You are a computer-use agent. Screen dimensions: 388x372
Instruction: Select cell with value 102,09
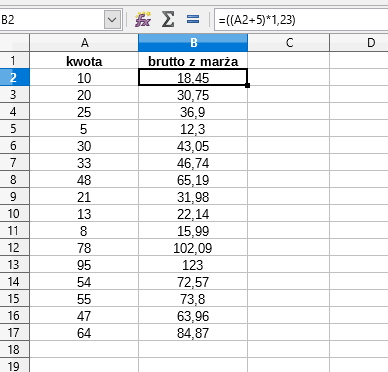(x=193, y=247)
